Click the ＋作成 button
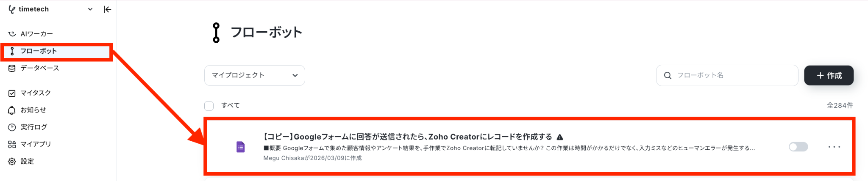 (x=829, y=75)
